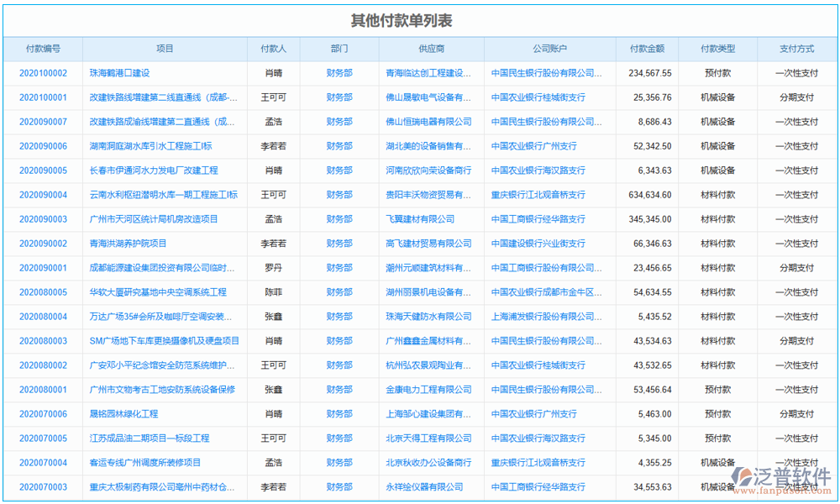Click the 项目 column header
Screen dimensions: 840x504
point(164,49)
